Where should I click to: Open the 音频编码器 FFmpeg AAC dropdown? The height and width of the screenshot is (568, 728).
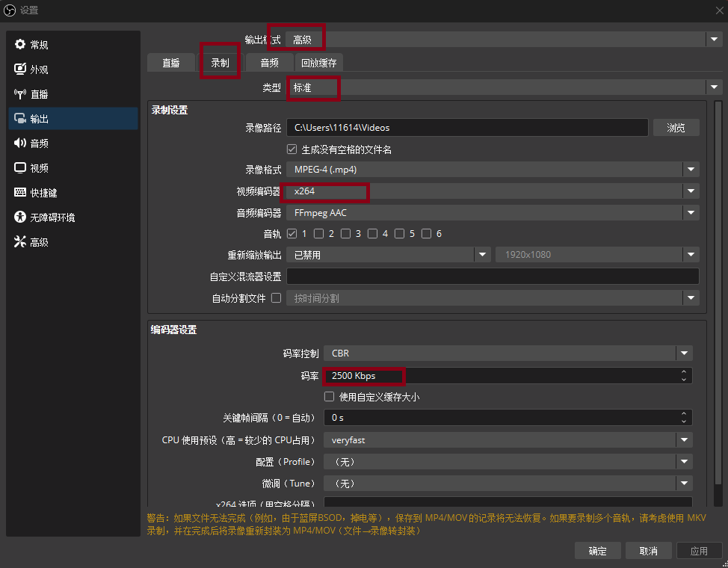coord(493,213)
